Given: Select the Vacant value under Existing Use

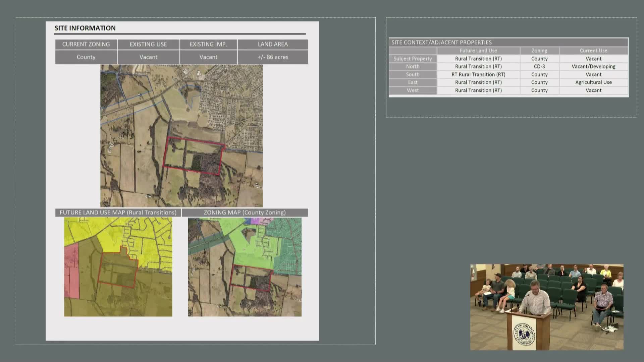Looking at the screenshot, I should (x=148, y=57).
